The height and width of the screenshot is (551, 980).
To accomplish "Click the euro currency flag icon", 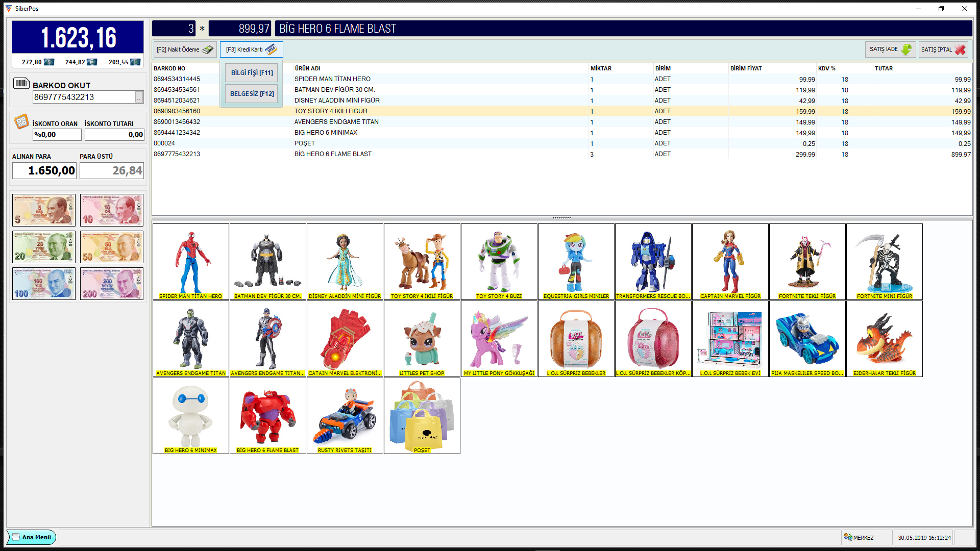I will pos(92,62).
